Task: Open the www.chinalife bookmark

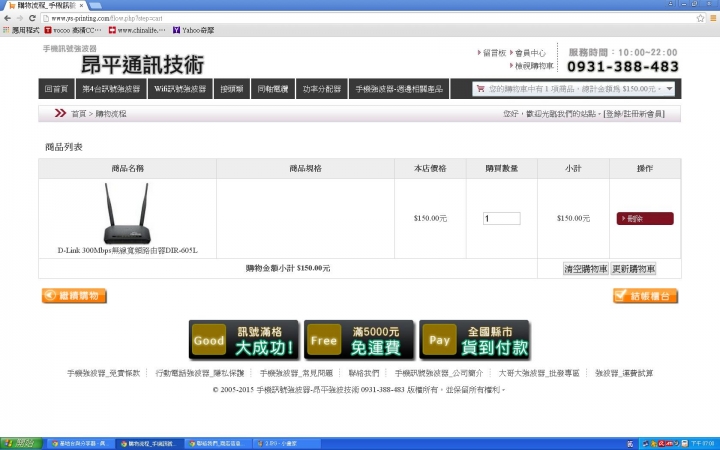Action: (137, 30)
